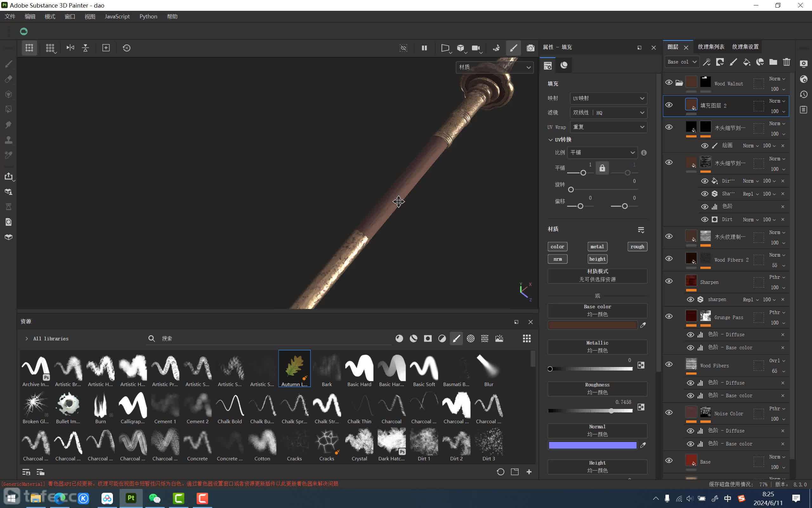Switch to 纹理集列表 tab
812x508 pixels.
711,47
